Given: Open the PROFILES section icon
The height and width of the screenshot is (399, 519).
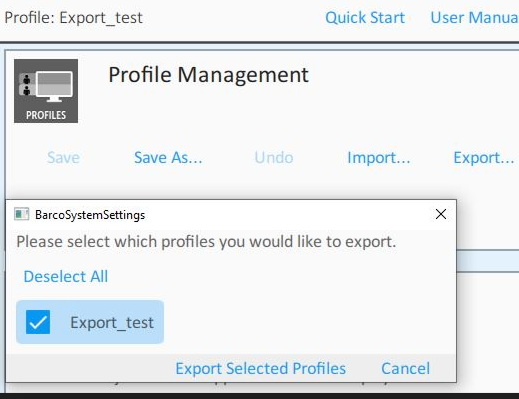Looking at the screenshot, I should point(46,91).
